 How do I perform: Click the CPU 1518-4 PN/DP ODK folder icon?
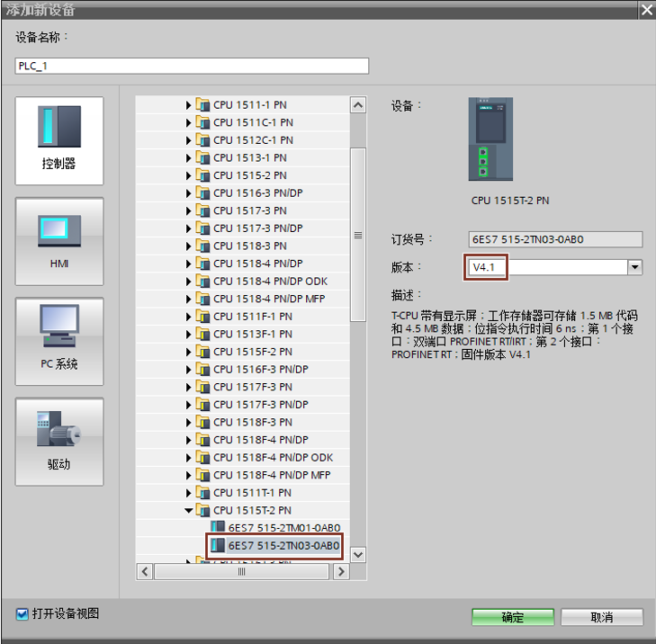[202, 281]
